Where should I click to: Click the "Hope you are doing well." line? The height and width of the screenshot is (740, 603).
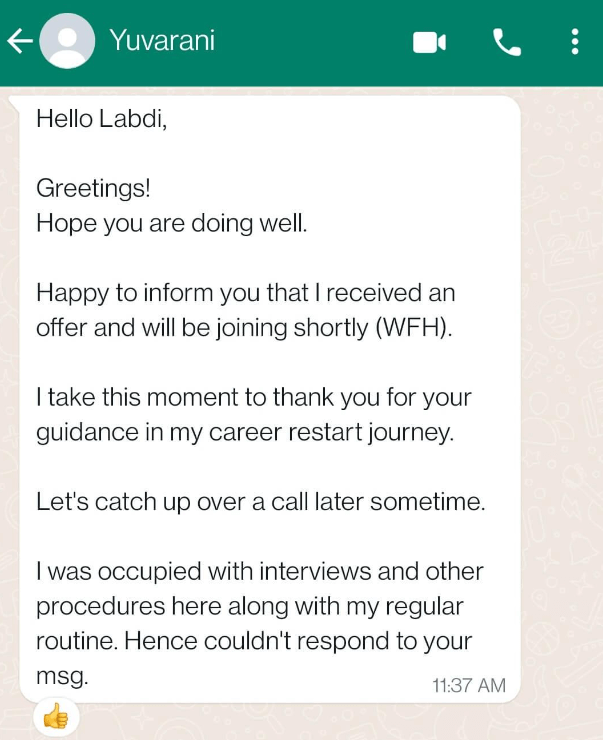171,223
